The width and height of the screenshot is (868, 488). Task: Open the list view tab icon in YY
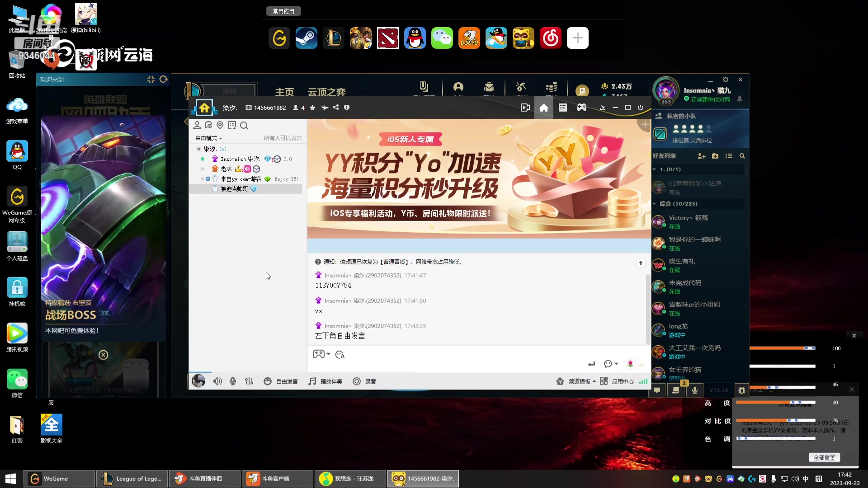(563, 108)
